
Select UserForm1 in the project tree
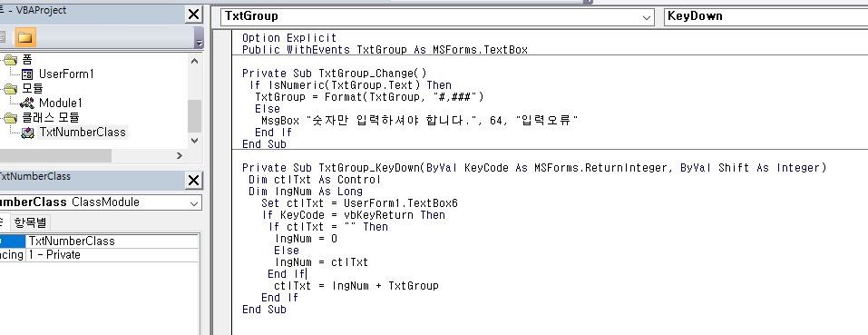click(66, 74)
